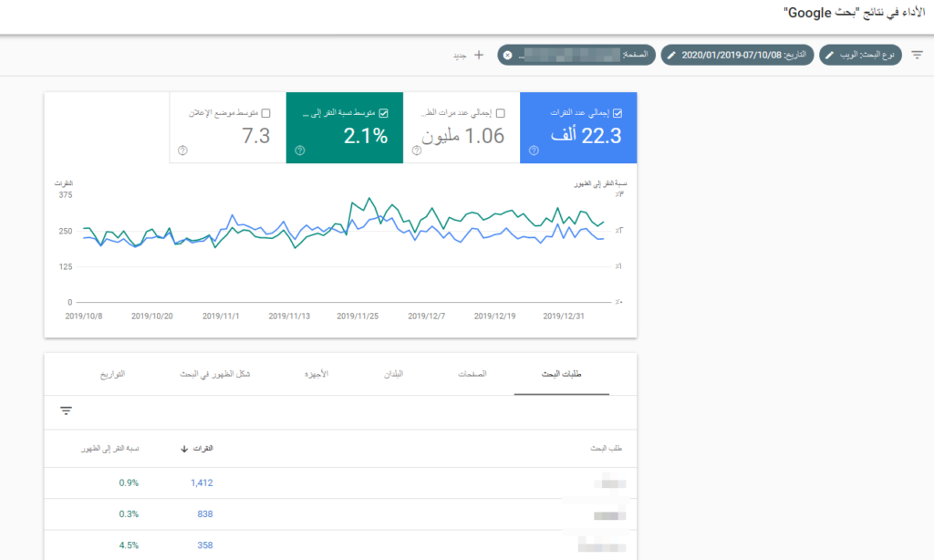Click the 1,412 clicks value
Screen dimensions: 934x560
click(202, 483)
